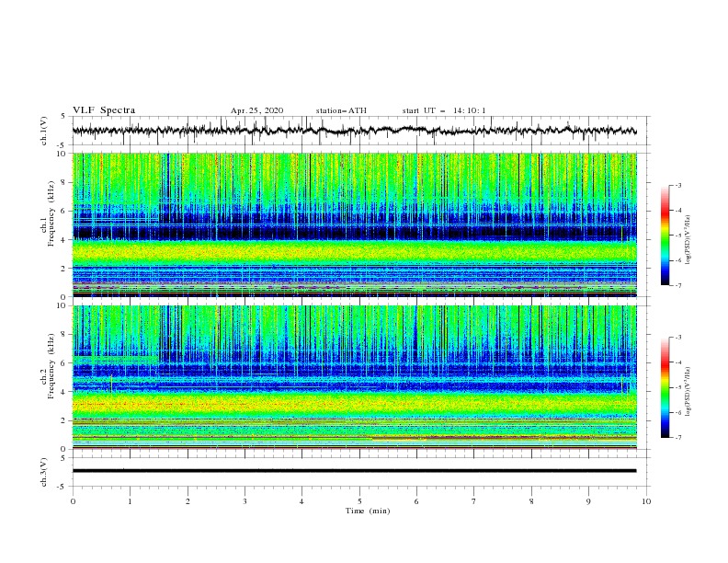Click time axis tick label "6"
728x563 pixels.
click(x=416, y=501)
